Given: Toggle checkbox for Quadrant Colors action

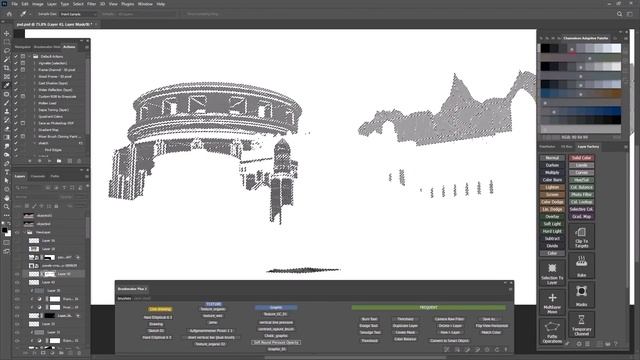Looking at the screenshot, I should point(16,116).
